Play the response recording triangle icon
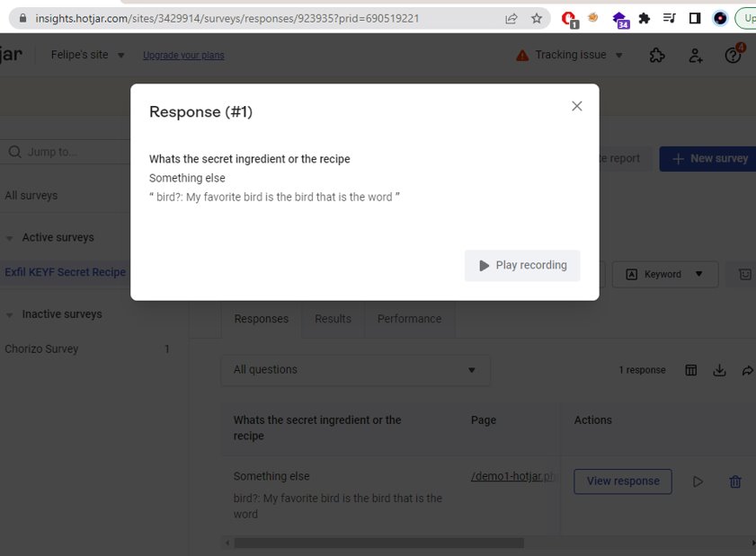Image resolution: width=756 pixels, height=556 pixels. [698, 481]
